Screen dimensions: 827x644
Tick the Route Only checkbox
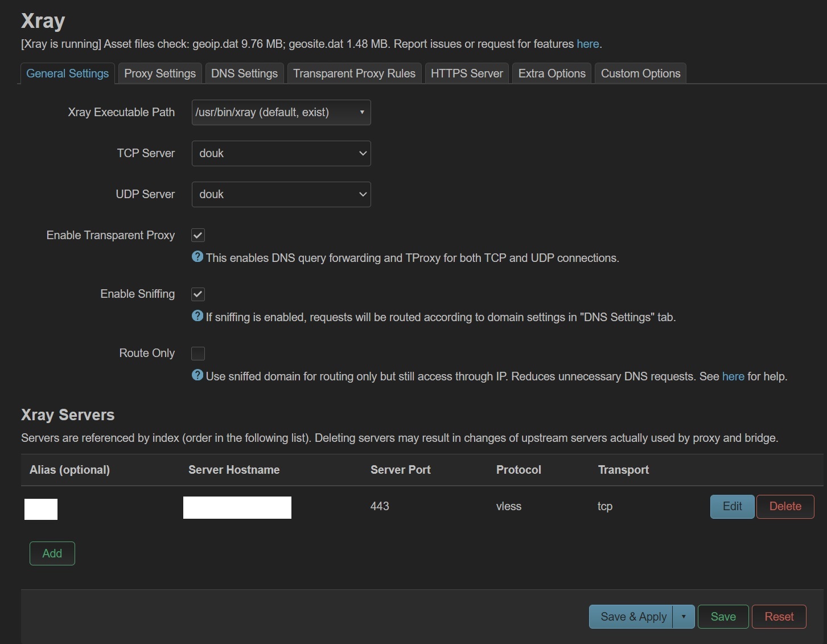point(198,354)
